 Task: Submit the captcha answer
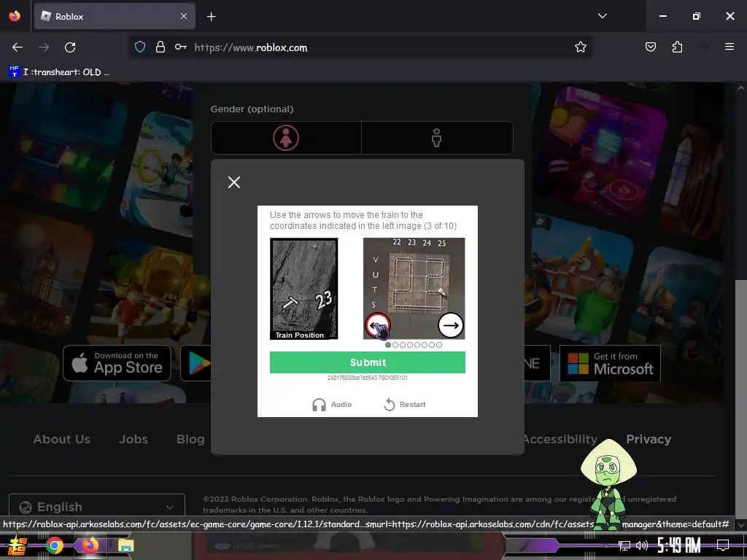368,362
